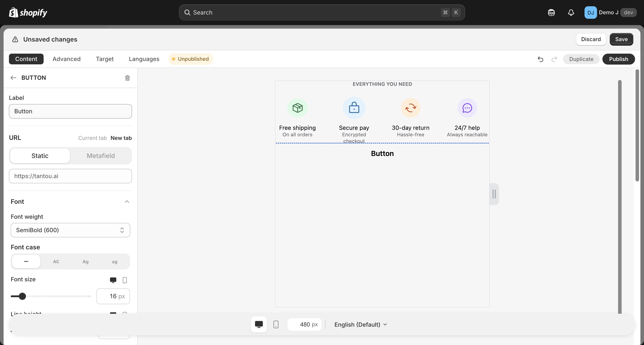Select capitalize Ag font case
Screen dimensions: 644x345
(85, 262)
